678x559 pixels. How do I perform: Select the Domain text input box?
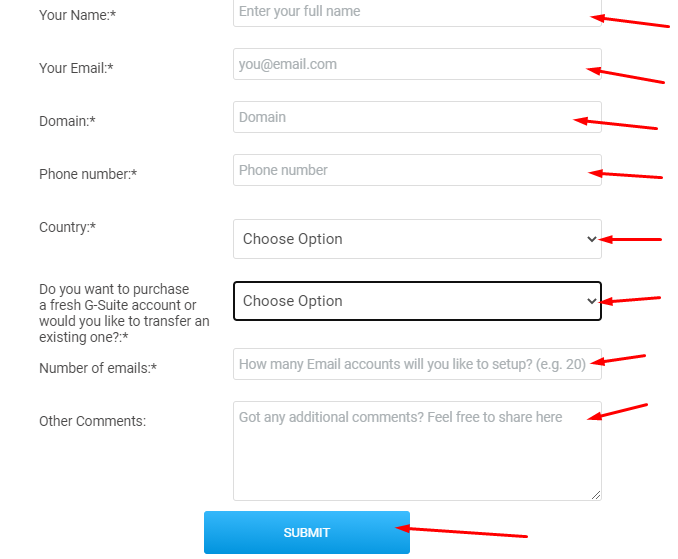point(417,117)
